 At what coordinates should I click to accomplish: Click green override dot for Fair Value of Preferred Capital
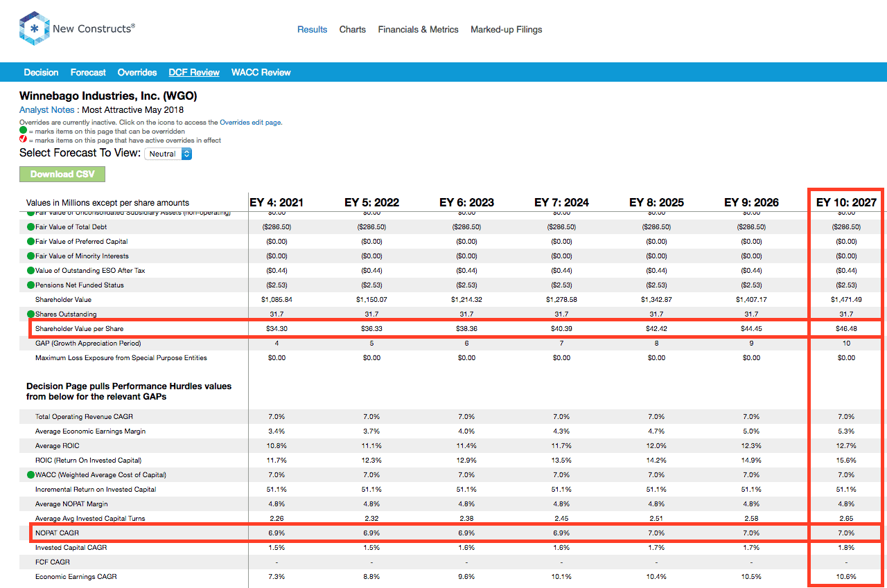(31, 242)
